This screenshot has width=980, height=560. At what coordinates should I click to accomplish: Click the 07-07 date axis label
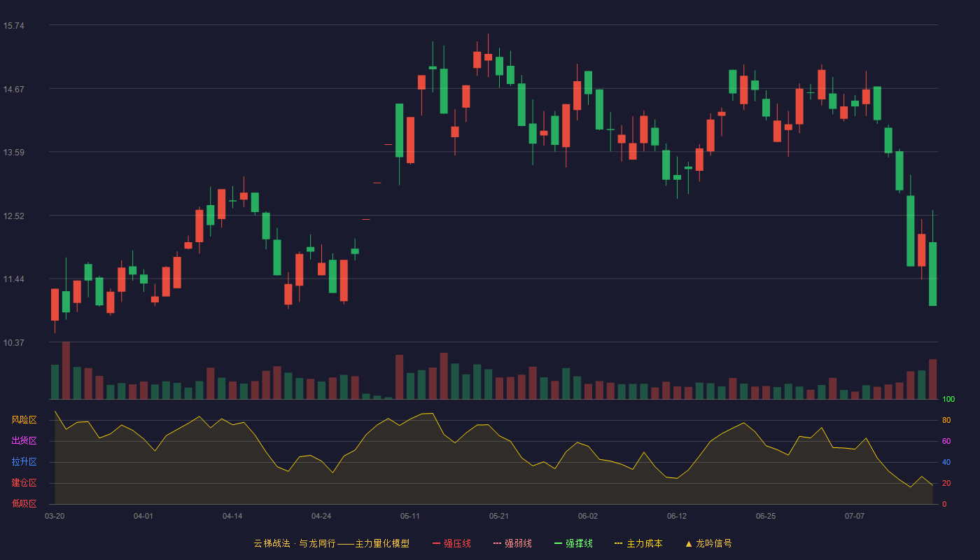[855, 516]
